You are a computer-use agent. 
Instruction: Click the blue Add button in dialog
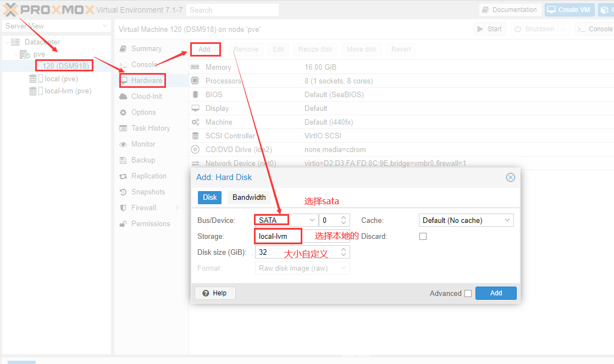[496, 293]
